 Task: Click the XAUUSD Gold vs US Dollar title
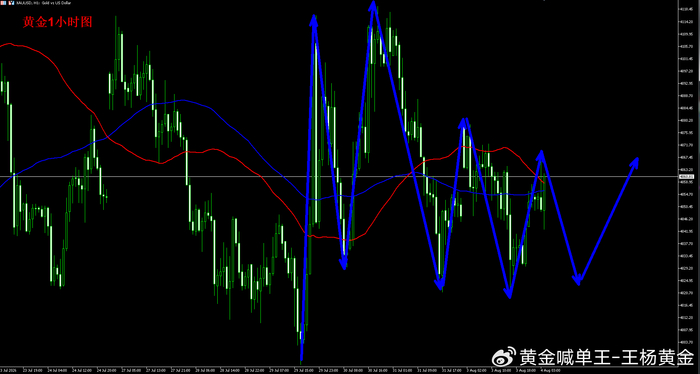click(x=43, y=3)
